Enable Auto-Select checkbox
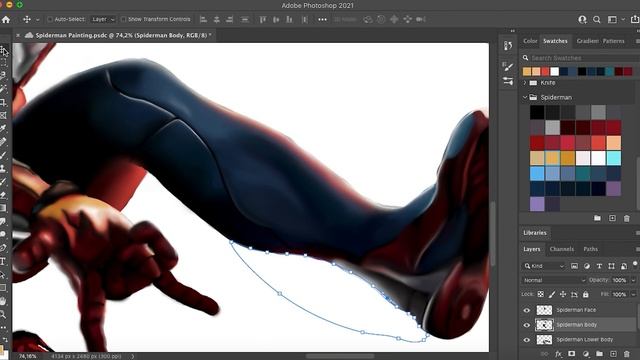Screen dimensions: 640x360 50,19
